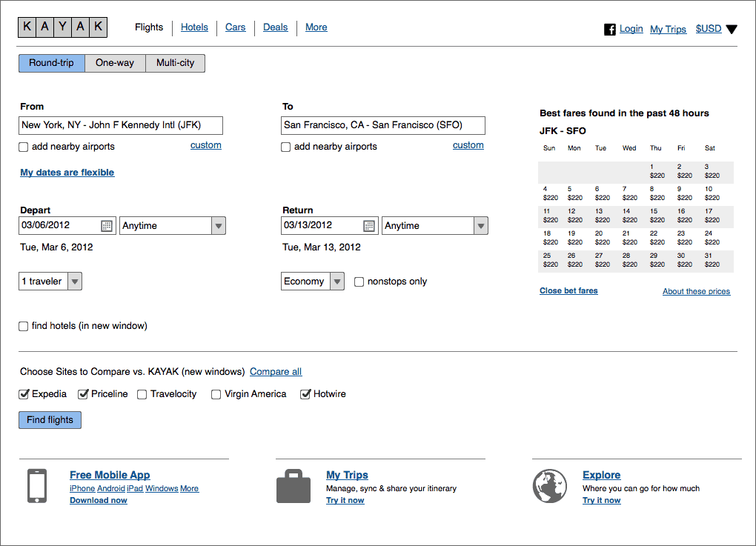Click My dates are flexible link
Viewport: 756px width, 546px height.
coord(67,173)
